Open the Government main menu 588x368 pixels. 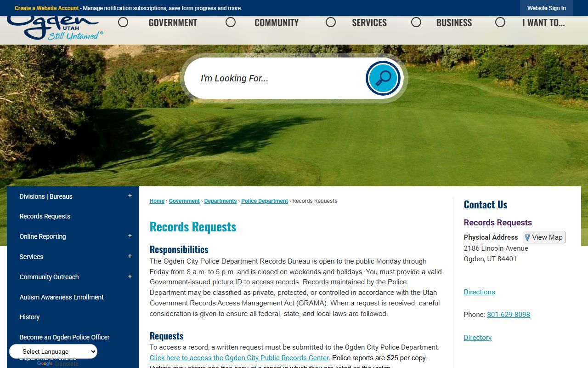173,23
